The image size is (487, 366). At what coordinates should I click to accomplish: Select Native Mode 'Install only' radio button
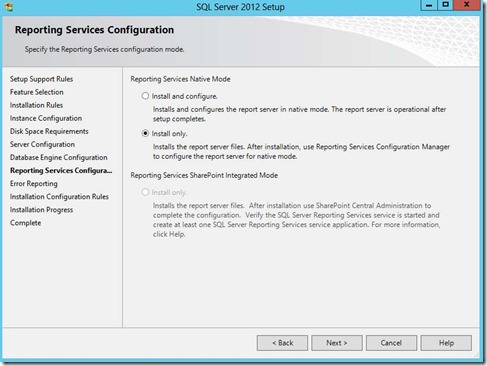point(145,133)
